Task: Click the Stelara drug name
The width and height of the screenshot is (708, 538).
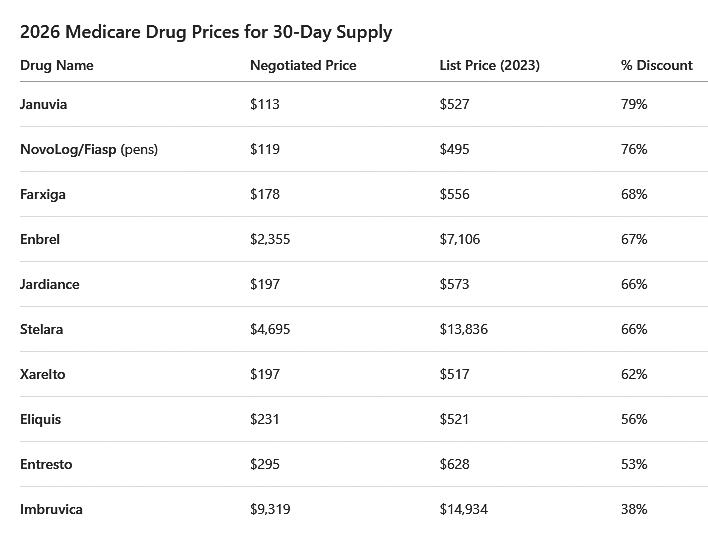Action: 42,329
